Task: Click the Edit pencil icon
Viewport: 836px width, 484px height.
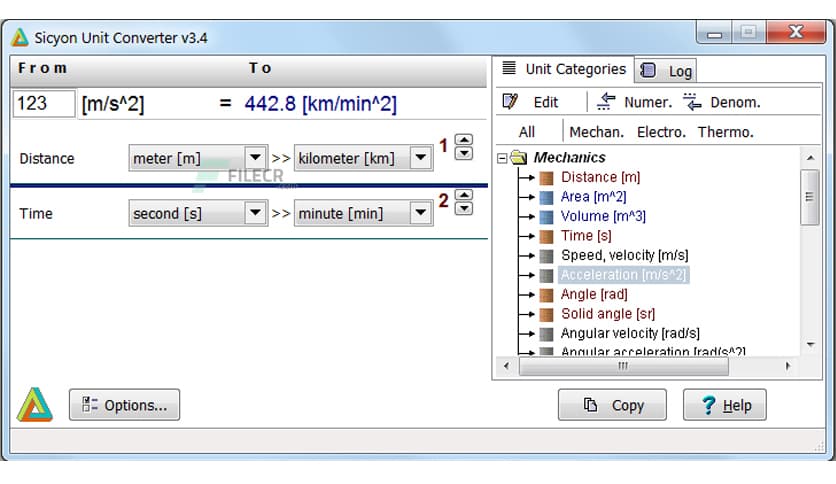Action: pyautogui.click(x=510, y=101)
